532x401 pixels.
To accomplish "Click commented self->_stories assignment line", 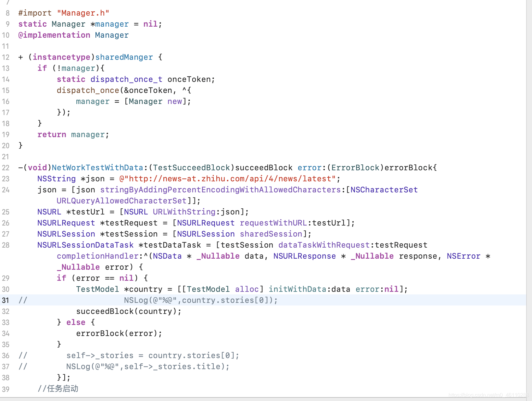I will pos(153,356).
